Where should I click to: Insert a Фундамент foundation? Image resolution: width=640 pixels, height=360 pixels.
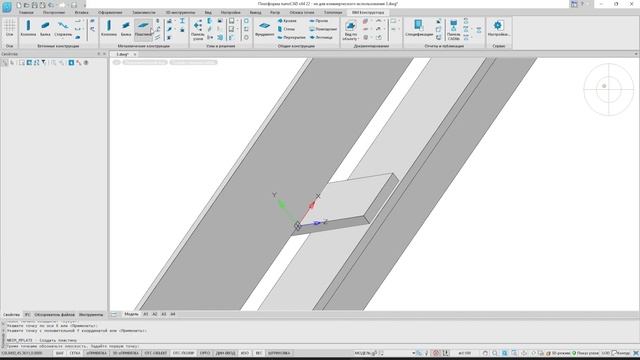264,28
